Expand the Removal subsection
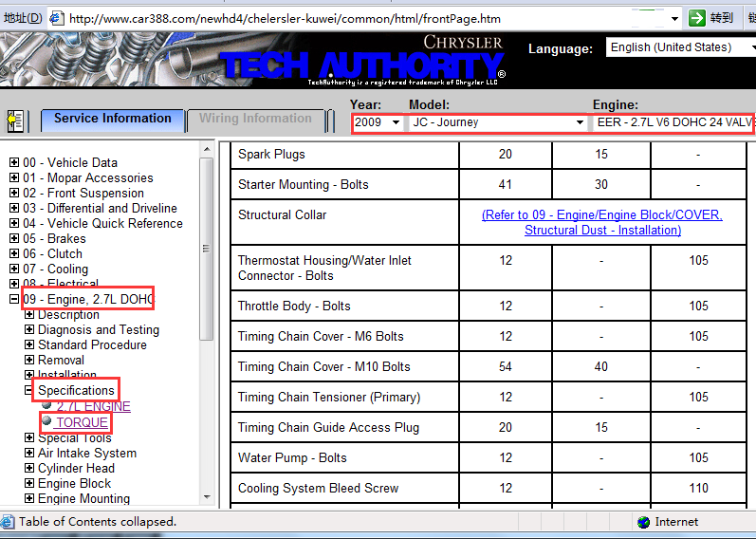The image size is (756, 539). 29,360
